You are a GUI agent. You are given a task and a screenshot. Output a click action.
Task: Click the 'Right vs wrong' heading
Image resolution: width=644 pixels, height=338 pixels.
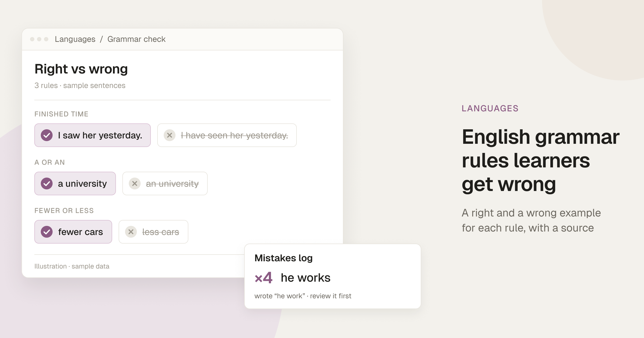click(x=81, y=69)
